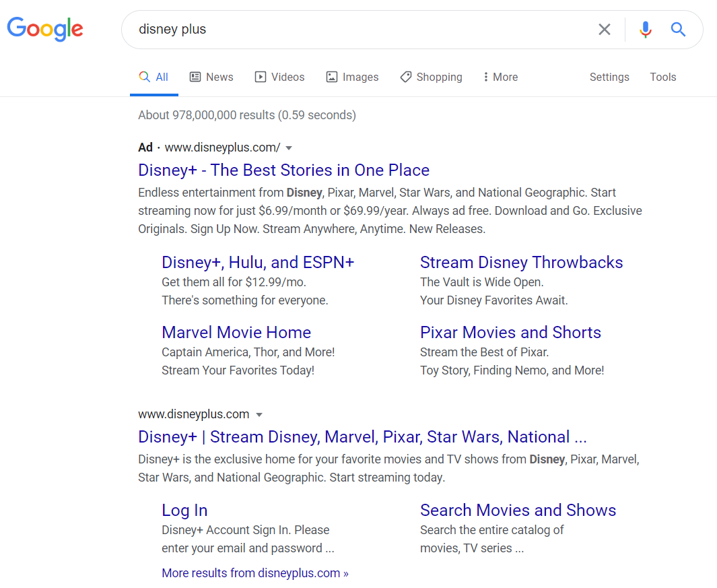Image resolution: width=717 pixels, height=588 pixels.
Task: Click the Google logo
Action: click(x=45, y=29)
